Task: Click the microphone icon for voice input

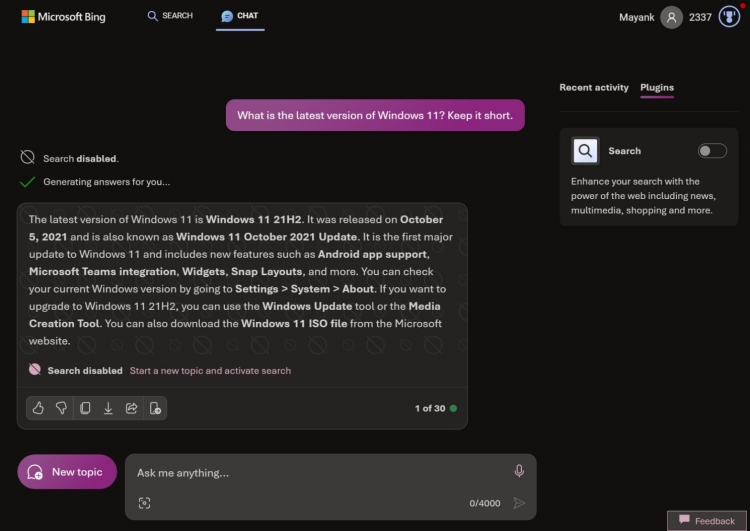Action: [x=519, y=471]
